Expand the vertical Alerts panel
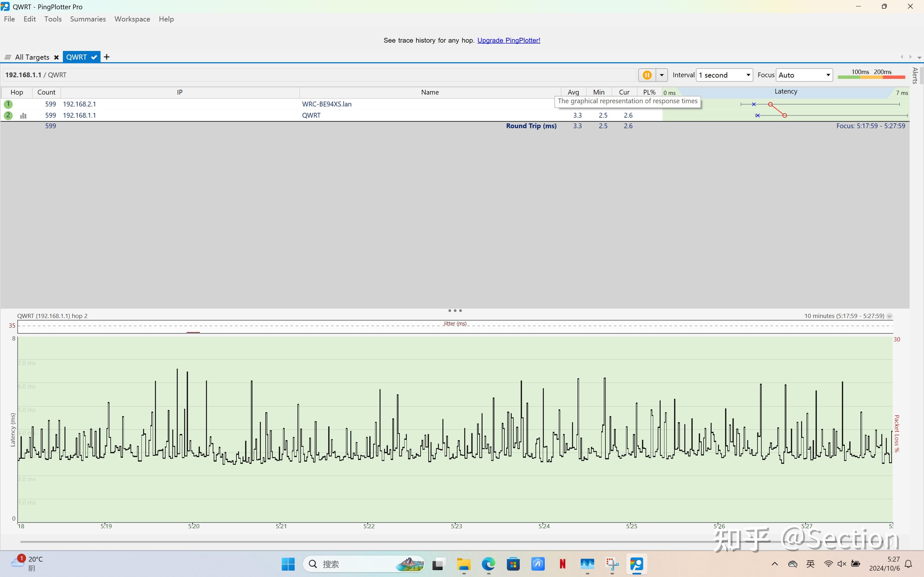The image size is (924, 577). pyautogui.click(x=915, y=76)
